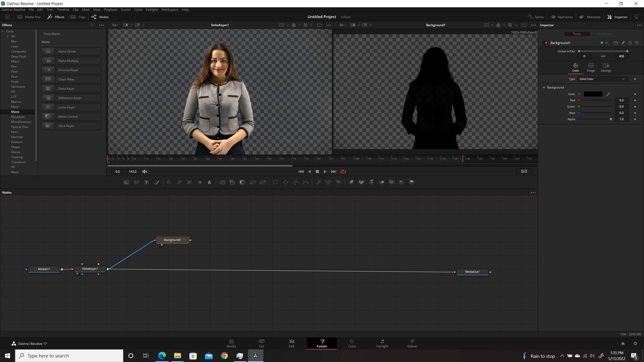
Task: Collapse the Background section in Inspector
Action: (x=544, y=87)
